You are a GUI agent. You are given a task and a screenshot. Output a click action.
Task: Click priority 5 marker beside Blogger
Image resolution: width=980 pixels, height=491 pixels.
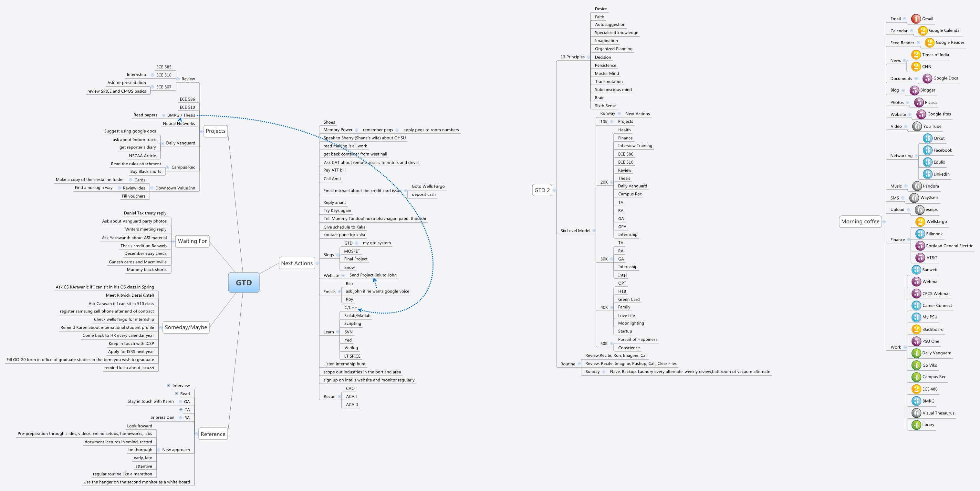914,90
